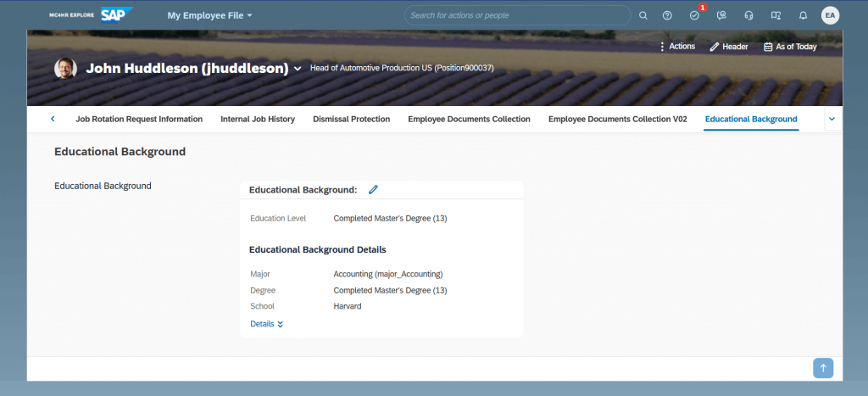Image resolution: width=868 pixels, height=396 pixels.
Task: Click the Degree row value Completed Master's Degree
Action: [390, 290]
